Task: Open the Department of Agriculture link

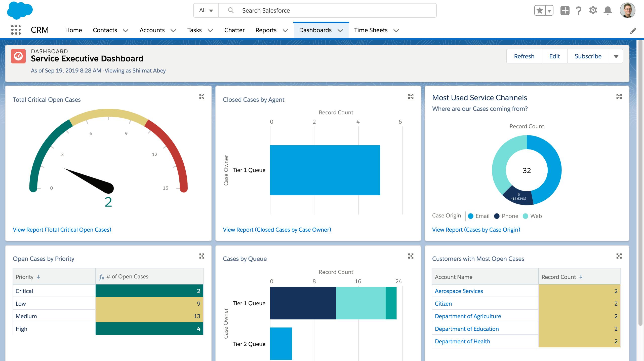Action: pyautogui.click(x=468, y=316)
